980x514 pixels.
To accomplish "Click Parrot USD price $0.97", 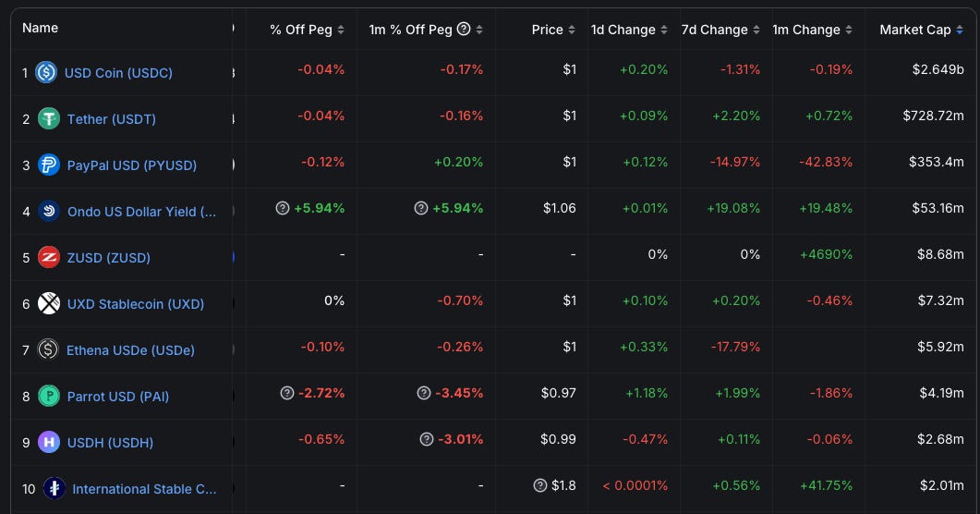I will (x=558, y=393).
